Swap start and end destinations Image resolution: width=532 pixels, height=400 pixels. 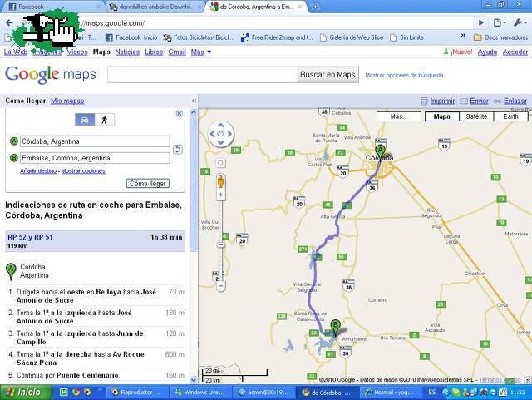pyautogui.click(x=177, y=150)
